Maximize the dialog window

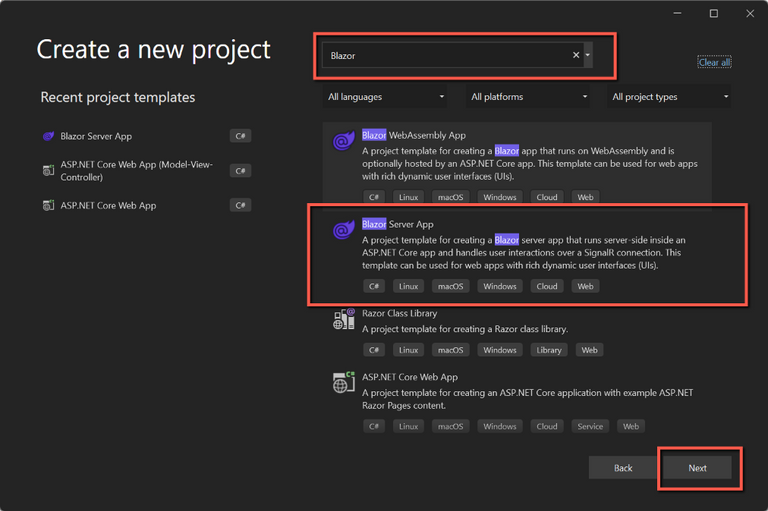pyautogui.click(x=714, y=14)
